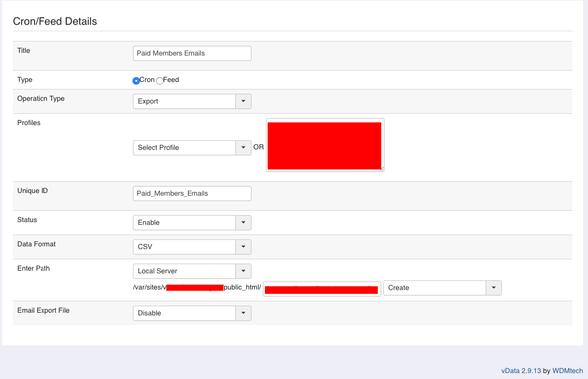This screenshot has width=588, height=379.
Task: Click the file path input after public_html/
Action: click(x=322, y=289)
